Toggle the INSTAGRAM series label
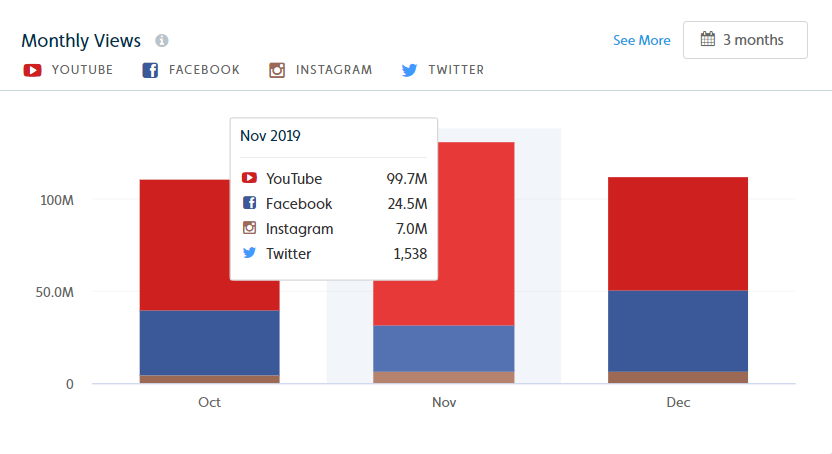Screen dimensions: 832x454 pyautogui.click(x=334, y=70)
